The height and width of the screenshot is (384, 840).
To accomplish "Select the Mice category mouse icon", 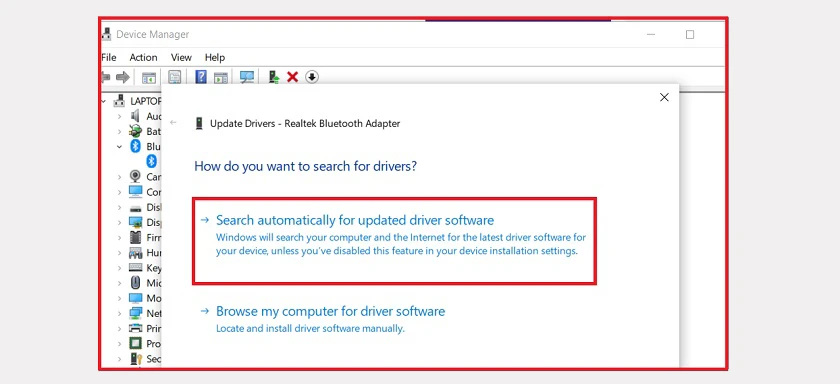I will [136, 282].
